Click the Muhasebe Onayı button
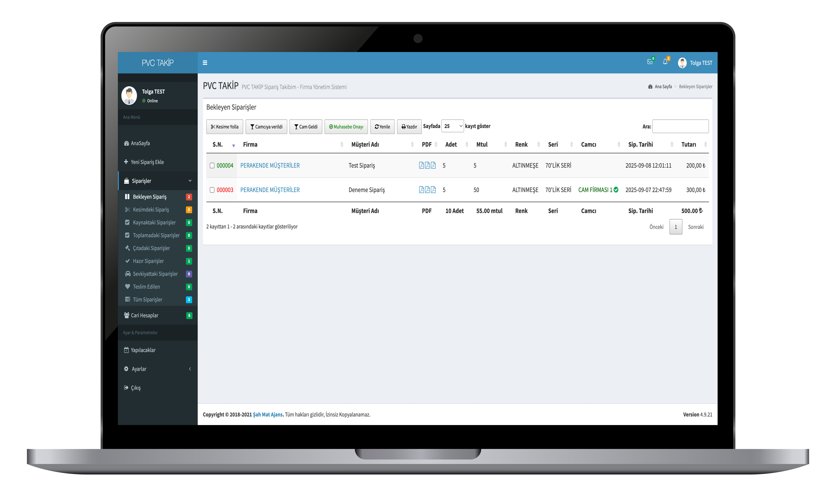This screenshot has height=504, width=836. pos(346,127)
